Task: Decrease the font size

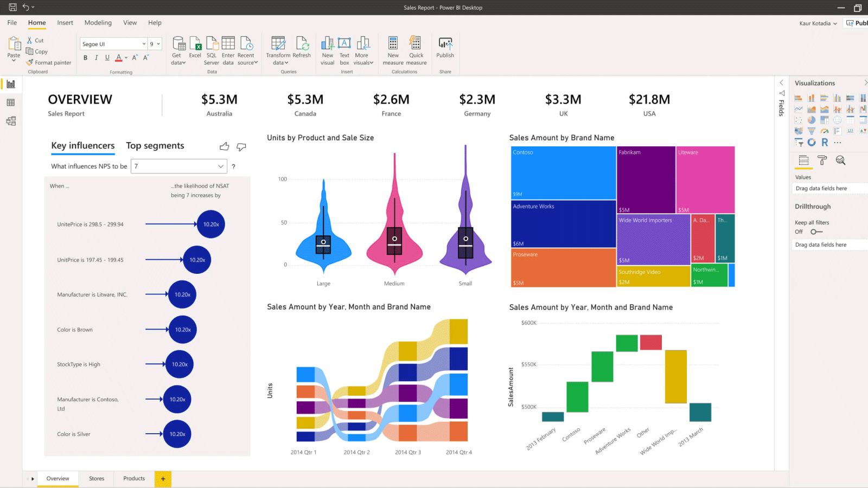Action: pos(145,57)
